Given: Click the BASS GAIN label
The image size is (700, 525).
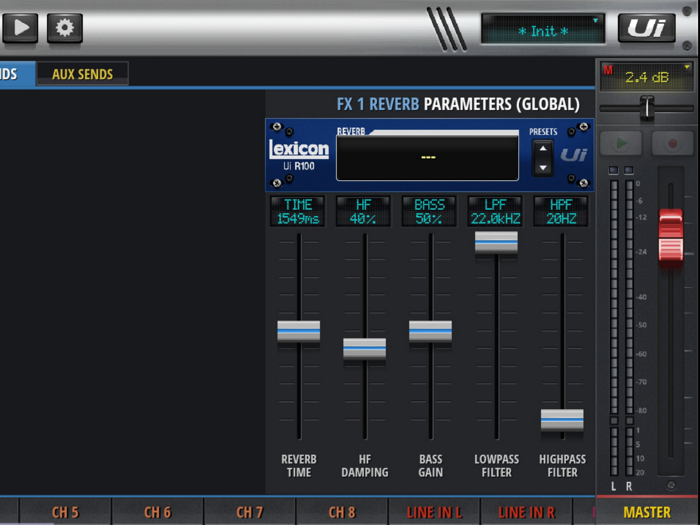Looking at the screenshot, I should (430, 466).
